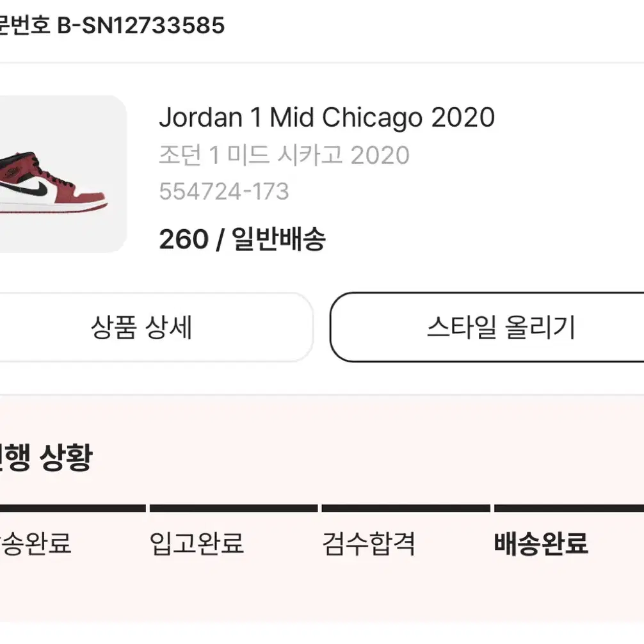The height and width of the screenshot is (644, 644).
Task: Open the Jordan 1 Mid Chicago 2020 title
Action: click(327, 117)
